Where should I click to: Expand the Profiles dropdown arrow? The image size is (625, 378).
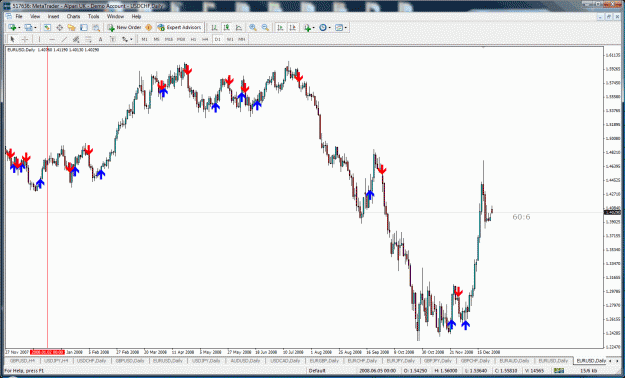tap(35, 28)
